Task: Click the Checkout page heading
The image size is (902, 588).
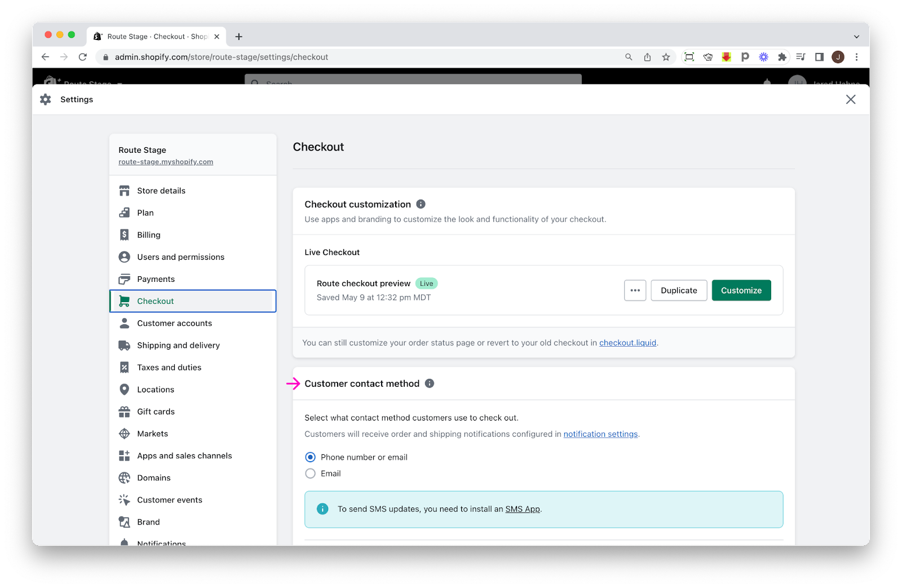Action: pos(318,147)
